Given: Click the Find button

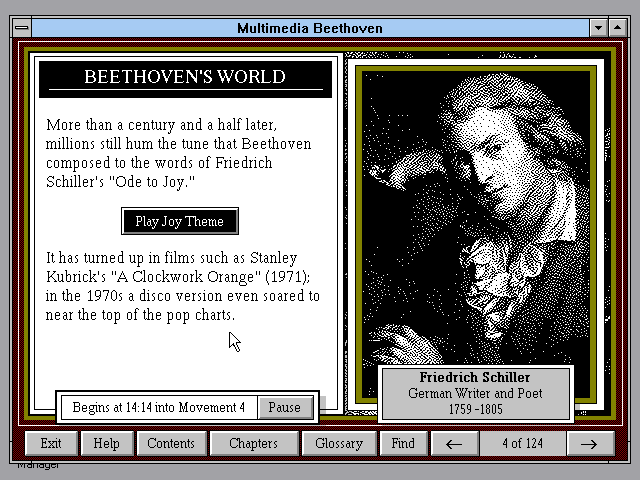Looking at the screenshot, I should (403, 443).
